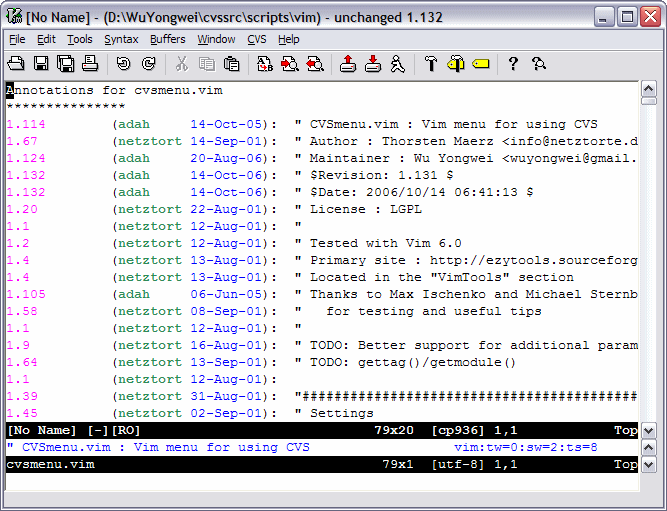
Task: Click the Open file toolbar icon
Action: 16,64
